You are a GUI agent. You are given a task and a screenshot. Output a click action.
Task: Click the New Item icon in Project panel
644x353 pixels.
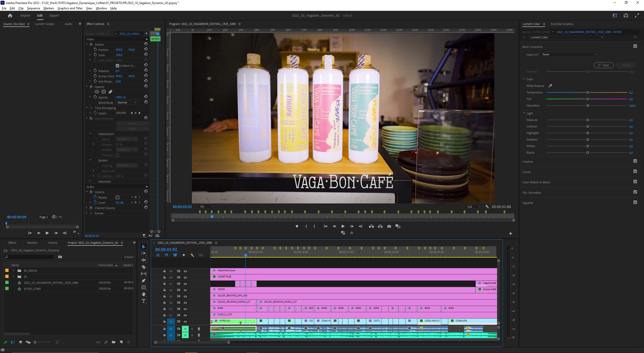click(x=121, y=342)
